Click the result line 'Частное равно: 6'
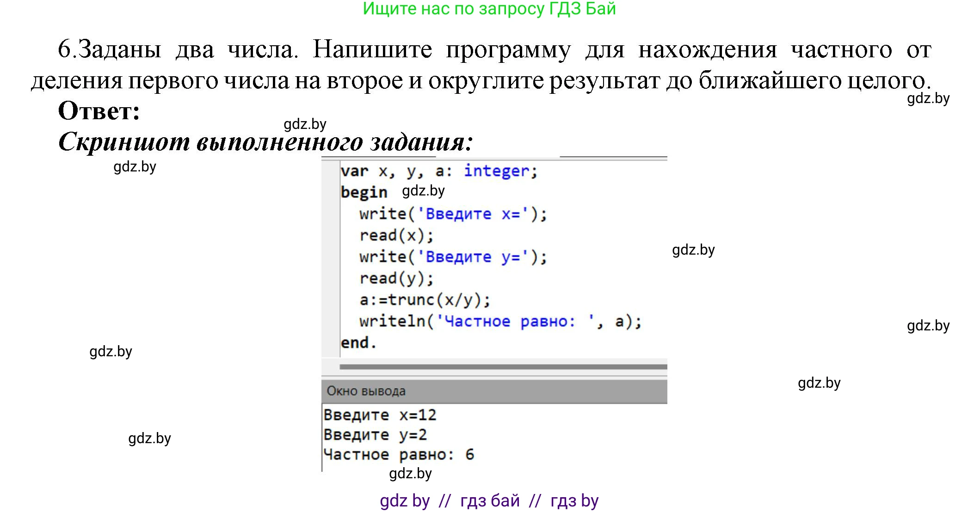Viewport: 980px width, 512px height. (x=399, y=455)
